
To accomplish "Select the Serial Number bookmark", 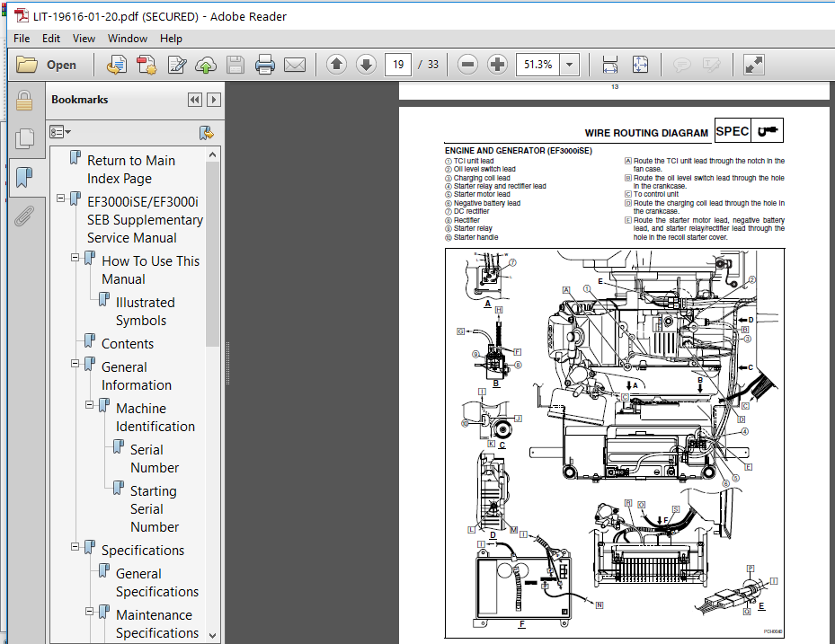I will point(155,459).
